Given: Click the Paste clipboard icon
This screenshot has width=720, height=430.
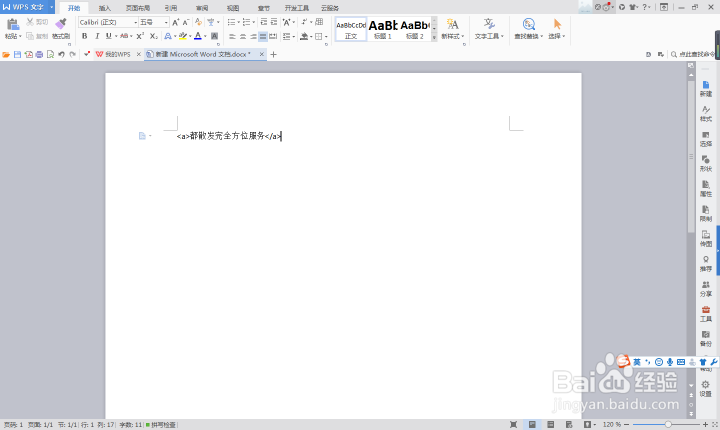Looking at the screenshot, I should (x=12, y=24).
